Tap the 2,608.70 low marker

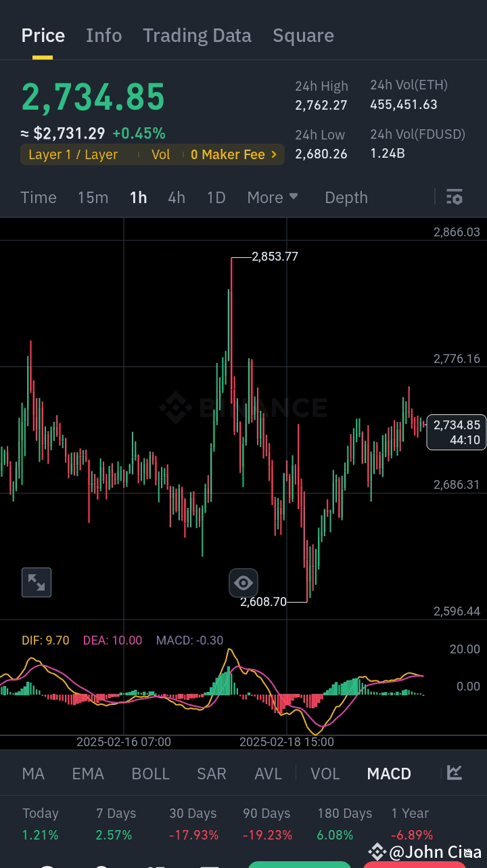(263, 601)
